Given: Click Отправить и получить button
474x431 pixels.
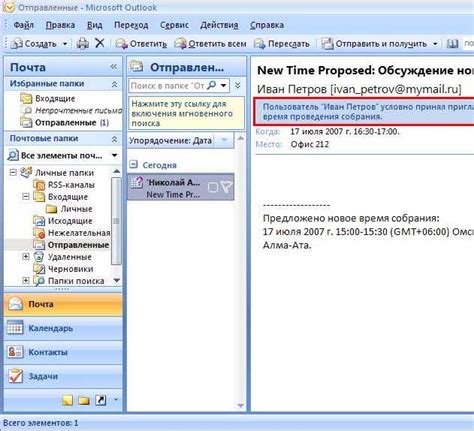Looking at the screenshot, I should [374, 44].
